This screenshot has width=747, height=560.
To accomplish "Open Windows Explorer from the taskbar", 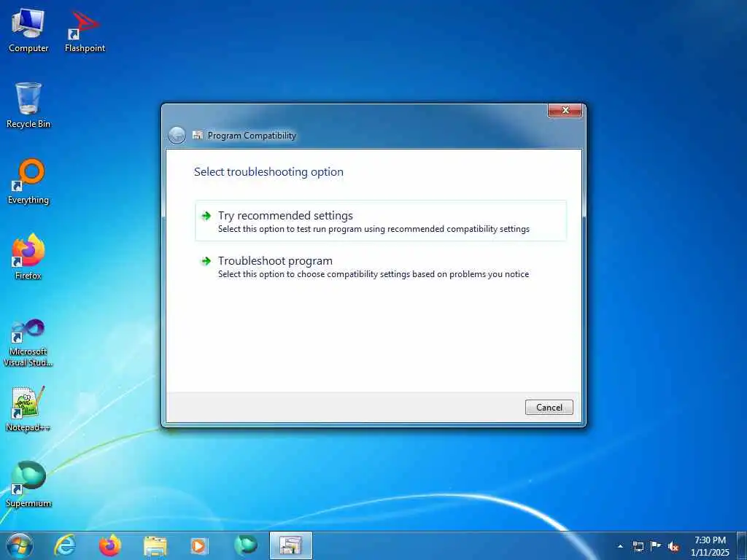I will pyautogui.click(x=155, y=545).
